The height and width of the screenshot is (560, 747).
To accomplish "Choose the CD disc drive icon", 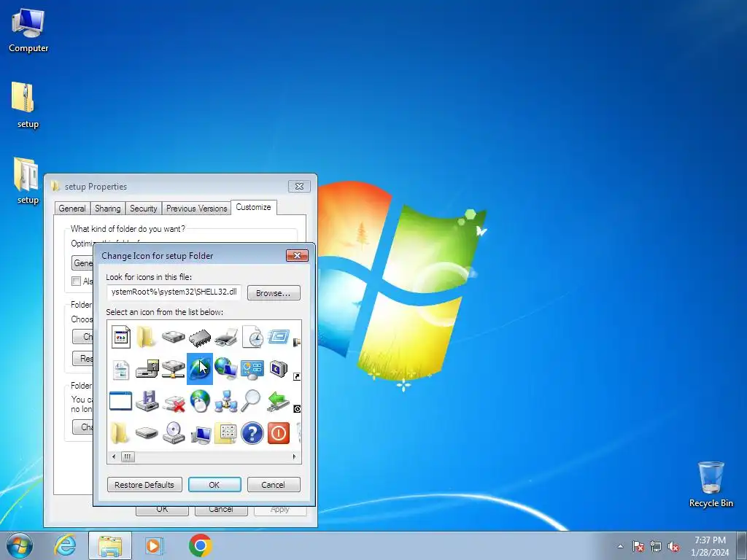I will (x=174, y=433).
